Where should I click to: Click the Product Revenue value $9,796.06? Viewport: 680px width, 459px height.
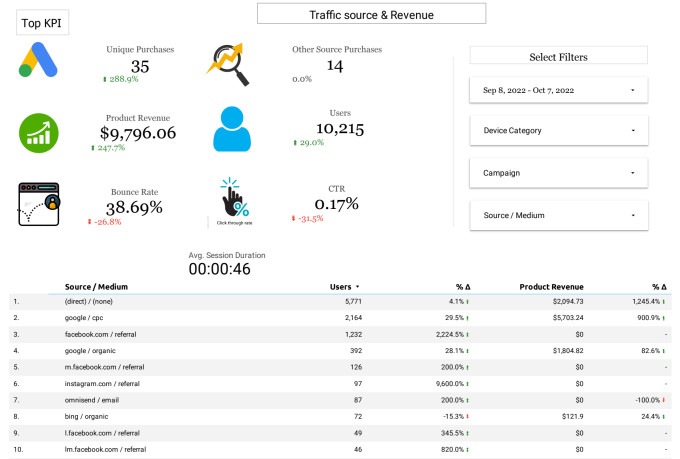(x=138, y=133)
